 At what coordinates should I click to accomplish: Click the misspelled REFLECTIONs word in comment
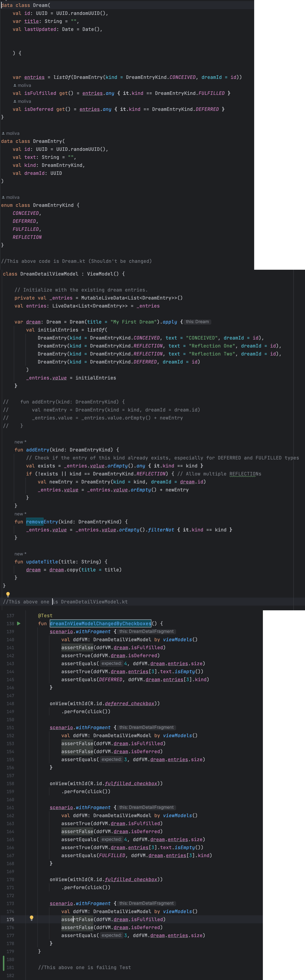tap(245, 474)
